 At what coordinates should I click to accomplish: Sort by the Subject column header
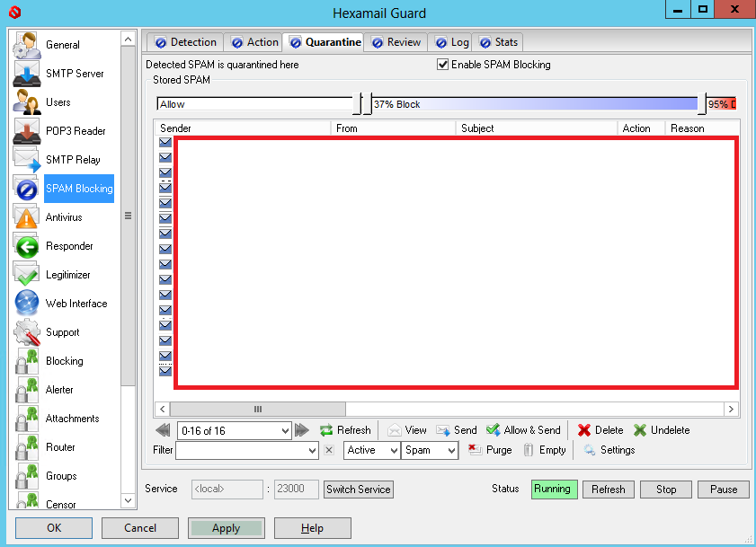point(537,128)
